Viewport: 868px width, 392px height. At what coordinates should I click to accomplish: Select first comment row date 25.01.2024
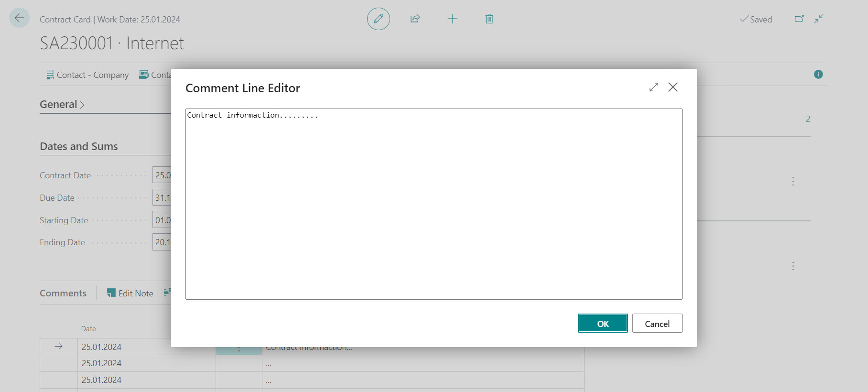click(101, 347)
